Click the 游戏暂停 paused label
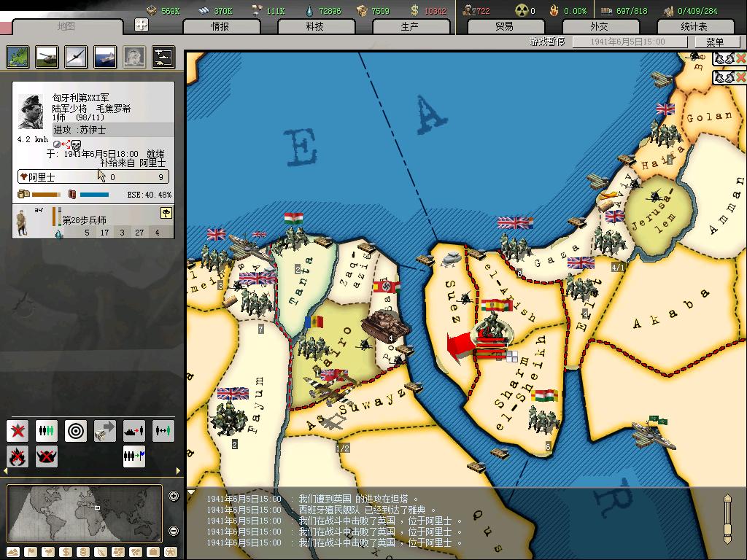747x560 pixels. (547, 42)
